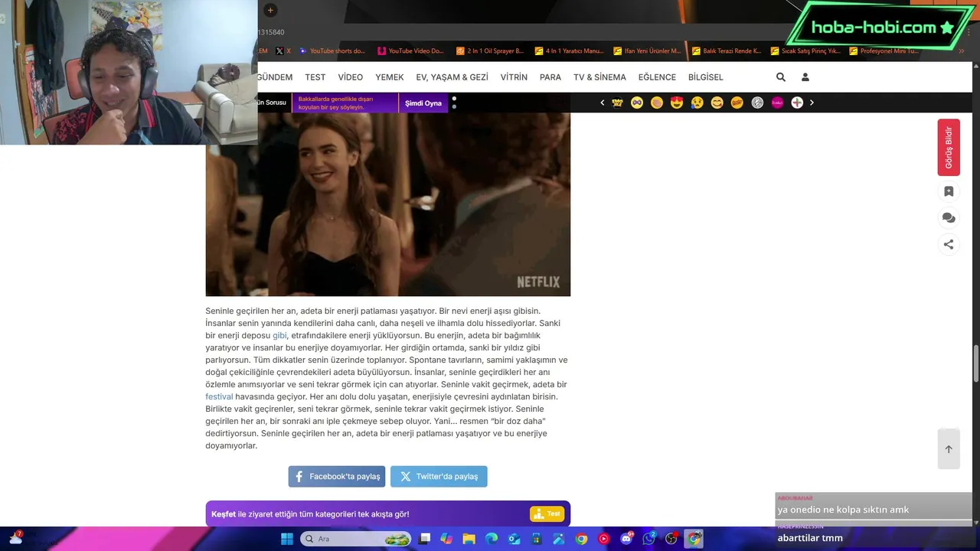This screenshot has height=551, width=980.
Task: Open the VİDEO menu item
Action: [x=351, y=77]
